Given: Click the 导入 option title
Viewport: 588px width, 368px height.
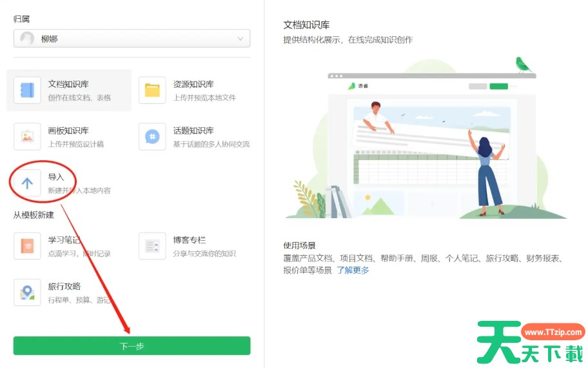Looking at the screenshot, I should (56, 177).
